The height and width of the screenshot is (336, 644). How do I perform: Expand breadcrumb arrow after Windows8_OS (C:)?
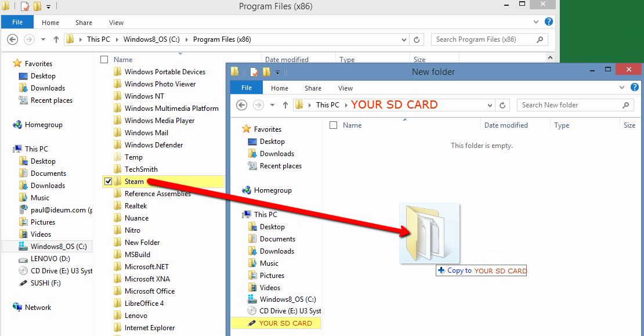point(187,40)
